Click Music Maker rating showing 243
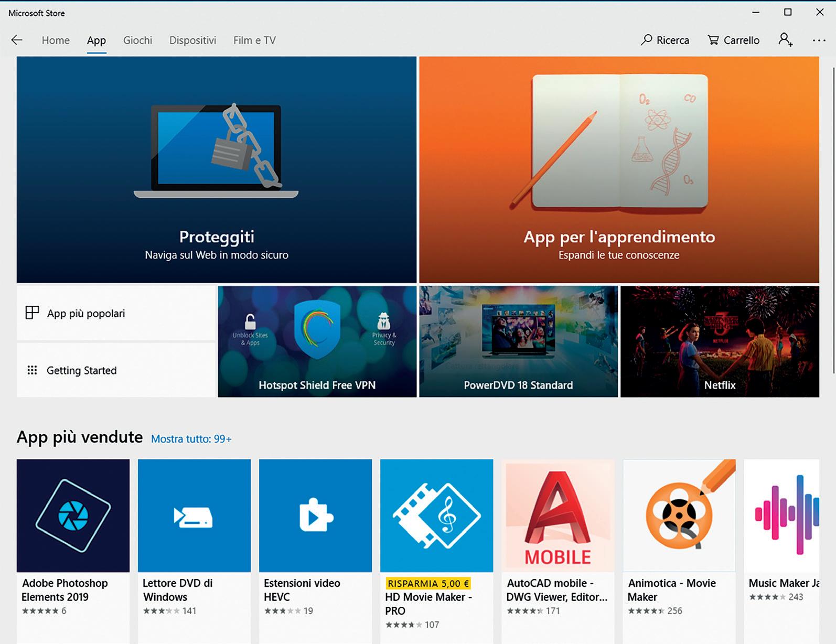836x644 pixels. [776, 597]
